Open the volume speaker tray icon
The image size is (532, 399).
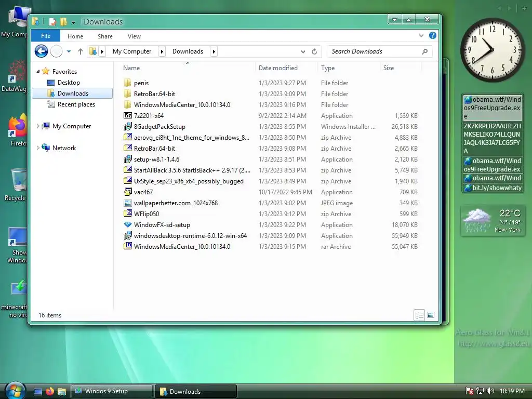490,391
